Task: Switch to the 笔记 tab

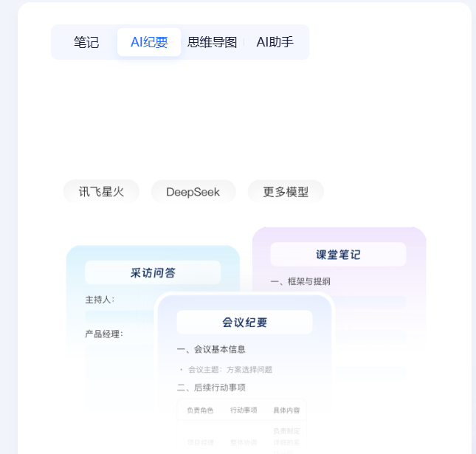Action: tap(86, 42)
